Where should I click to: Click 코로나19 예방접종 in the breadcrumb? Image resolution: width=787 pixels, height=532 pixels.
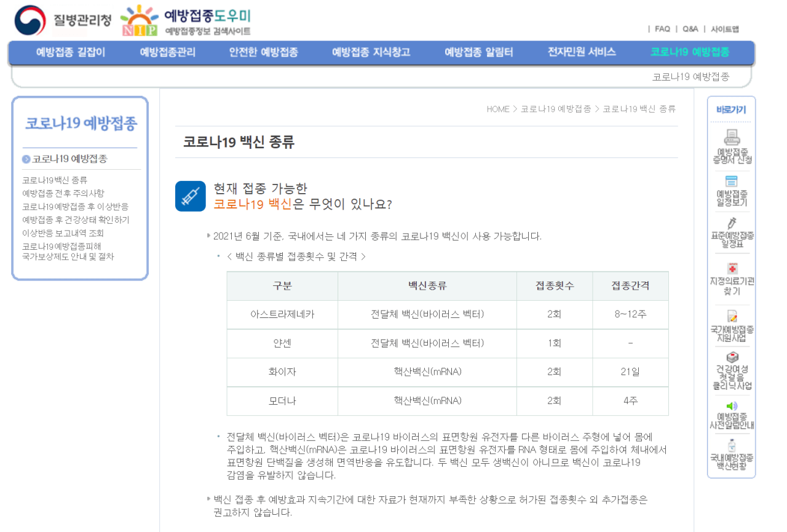click(x=556, y=109)
